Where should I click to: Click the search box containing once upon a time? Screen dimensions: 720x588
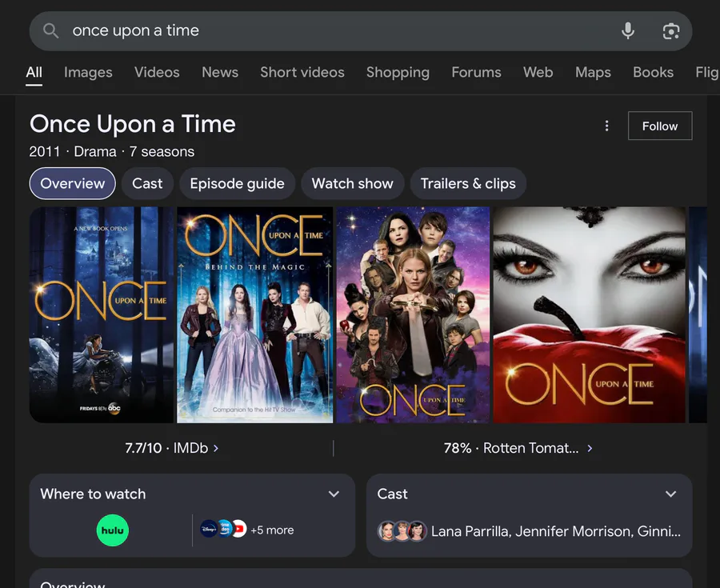pyautogui.click(x=361, y=30)
